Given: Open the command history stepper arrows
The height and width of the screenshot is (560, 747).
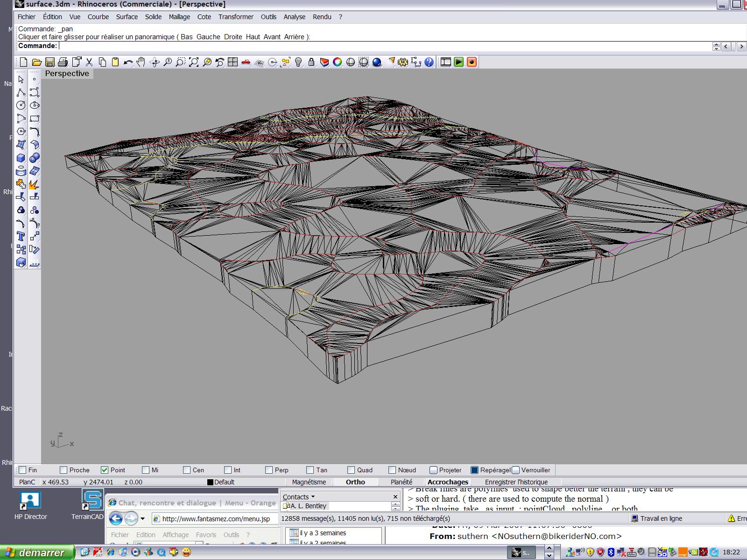Looking at the screenshot, I should point(716,46).
